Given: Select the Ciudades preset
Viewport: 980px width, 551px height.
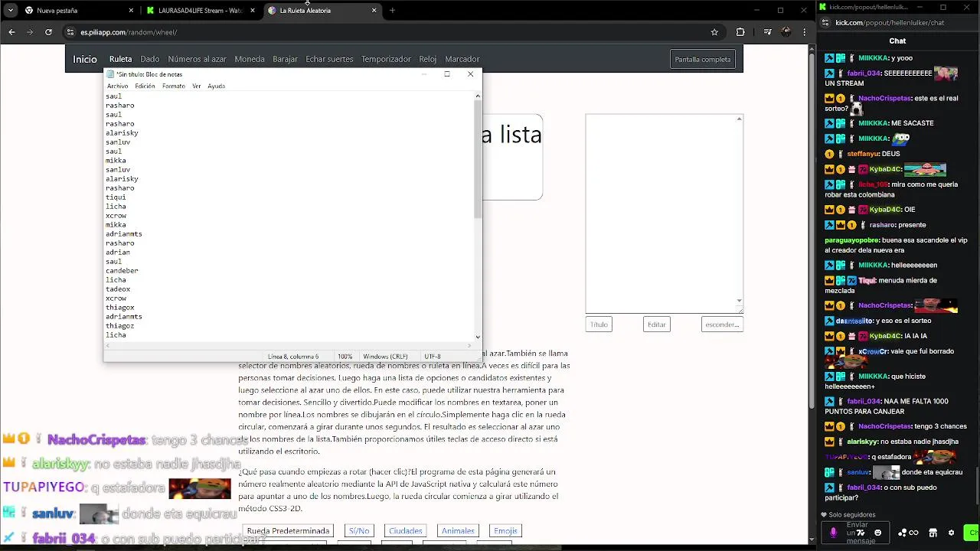Looking at the screenshot, I should 406,530.
